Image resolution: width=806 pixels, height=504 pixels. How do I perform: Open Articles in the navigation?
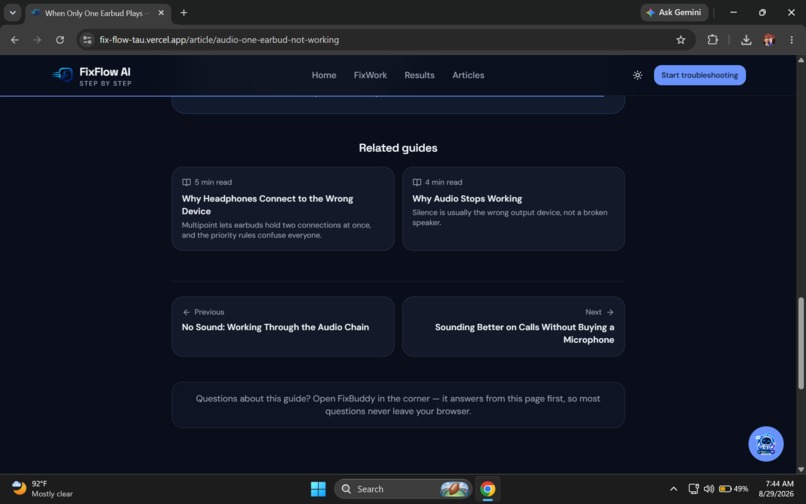pyautogui.click(x=468, y=75)
